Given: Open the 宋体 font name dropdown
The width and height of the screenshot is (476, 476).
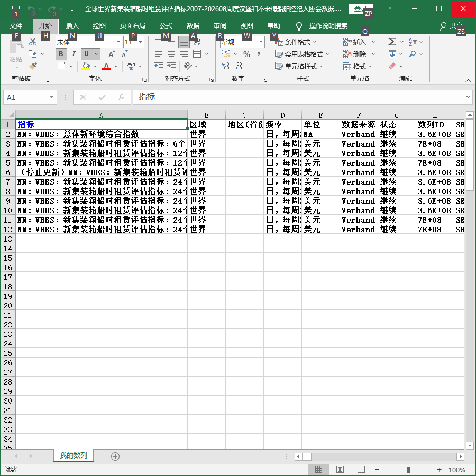Looking at the screenshot, I should point(118,42).
